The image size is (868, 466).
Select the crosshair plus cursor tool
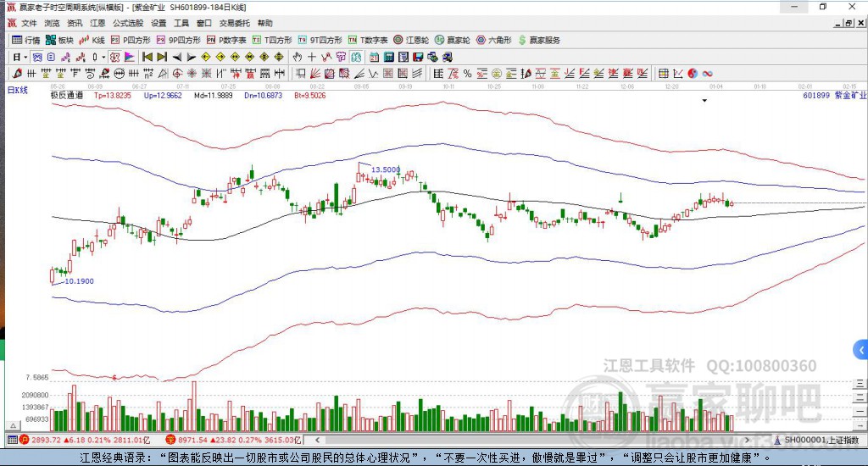[312, 57]
